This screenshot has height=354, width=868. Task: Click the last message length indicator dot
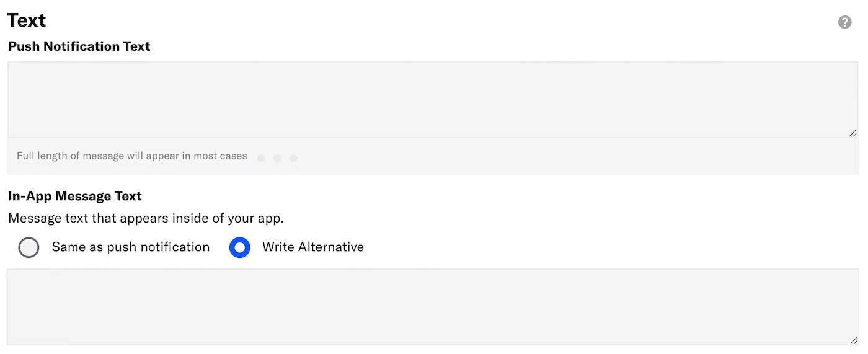coord(293,158)
